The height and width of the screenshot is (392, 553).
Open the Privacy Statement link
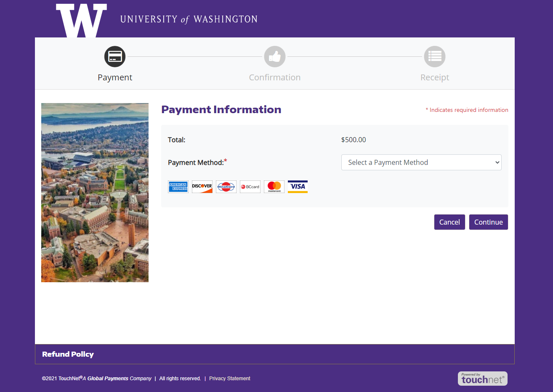point(229,378)
